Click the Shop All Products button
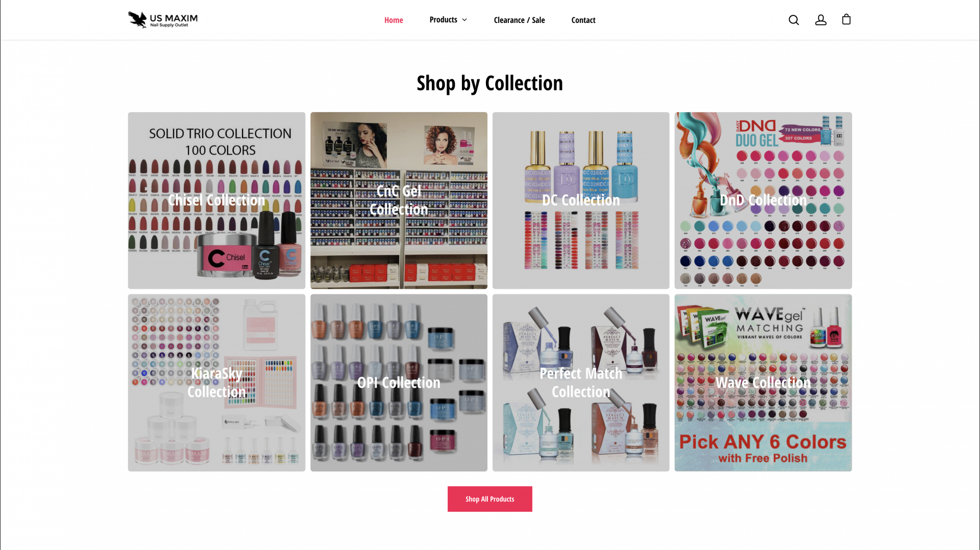This screenshot has height=550, width=980. (x=490, y=499)
